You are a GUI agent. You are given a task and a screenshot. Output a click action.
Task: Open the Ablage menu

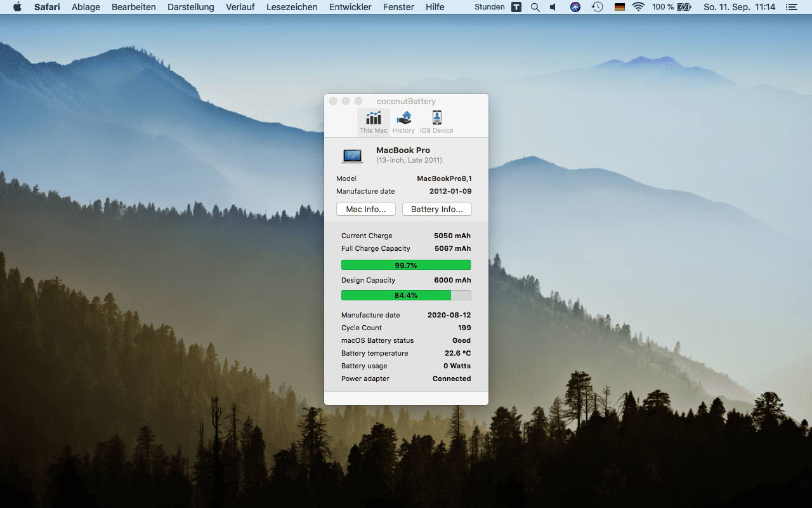click(86, 7)
